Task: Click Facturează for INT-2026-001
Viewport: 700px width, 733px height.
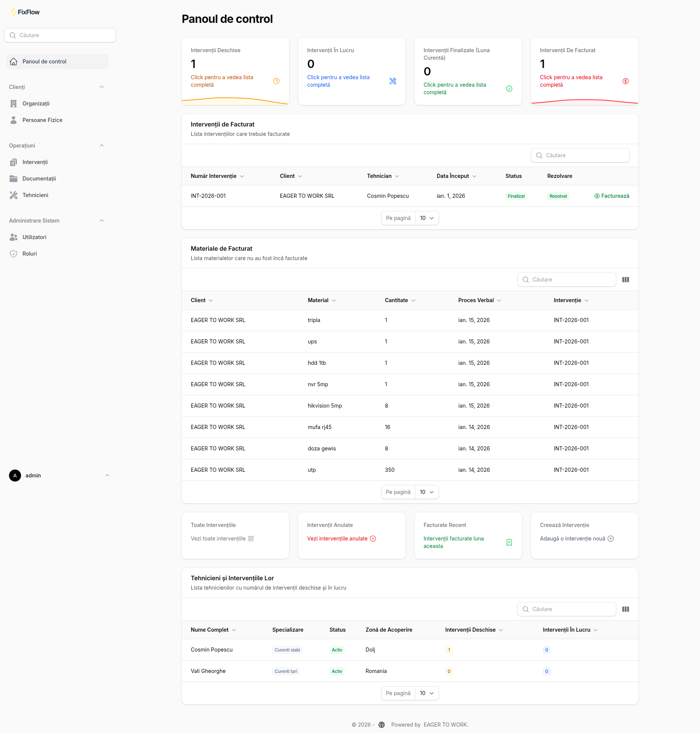Action: (612, 196)
